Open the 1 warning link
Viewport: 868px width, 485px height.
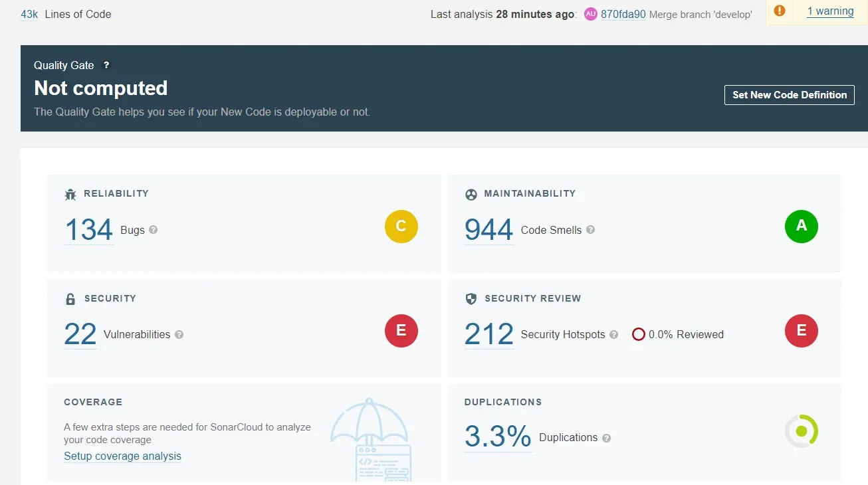point(830,11)
